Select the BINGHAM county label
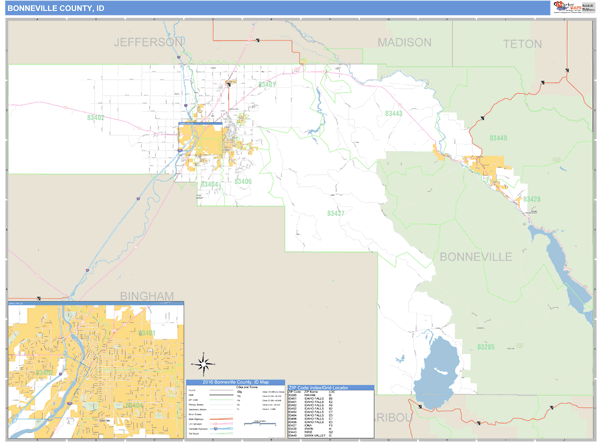The image size is (600, 442). 147,296
